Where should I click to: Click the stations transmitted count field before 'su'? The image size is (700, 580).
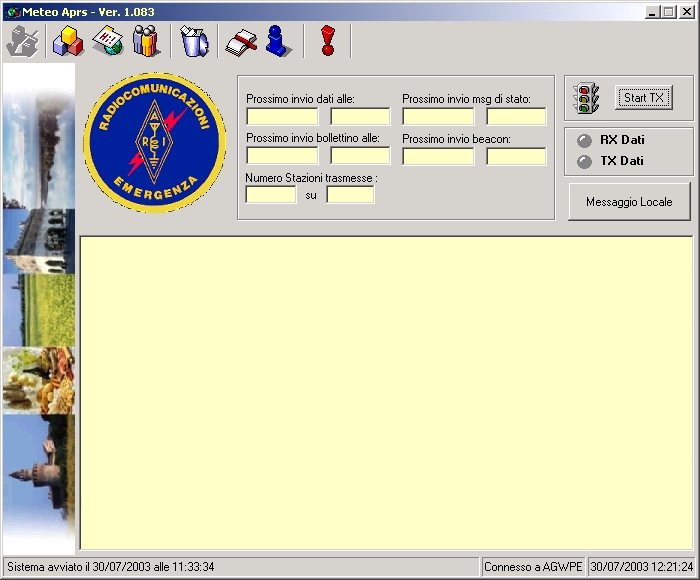click(x=271, y=195)
